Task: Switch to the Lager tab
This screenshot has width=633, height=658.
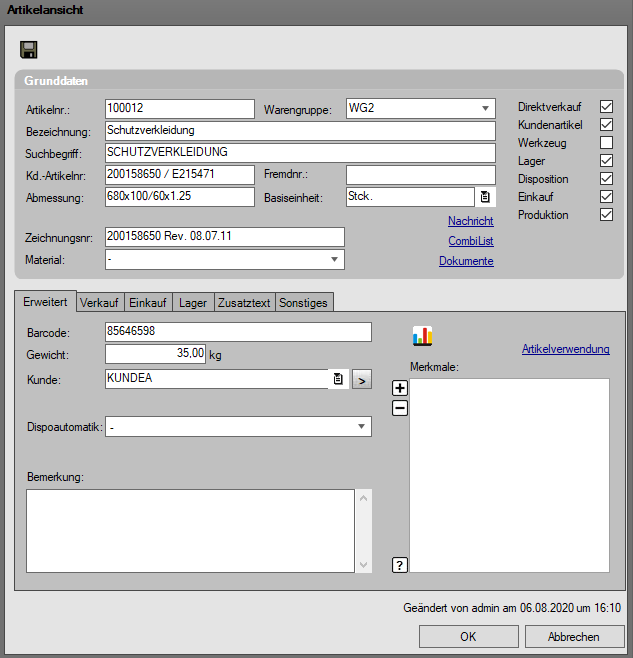Action: pyautogui.click(x=193, y=303)
